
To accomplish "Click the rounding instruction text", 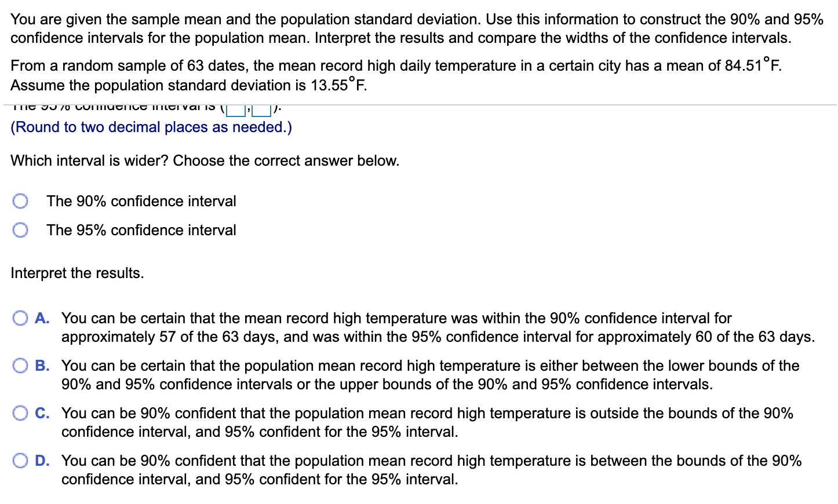I will click(x=151, y=127).
